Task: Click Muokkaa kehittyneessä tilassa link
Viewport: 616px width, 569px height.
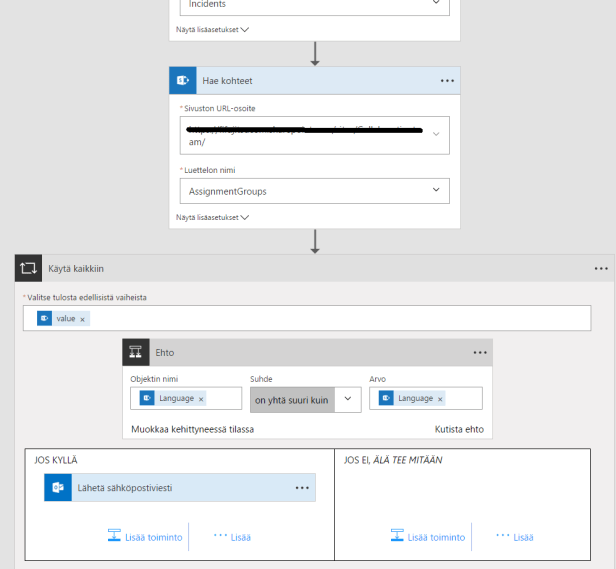Action: pyautogui.click(x=192, y=429)
